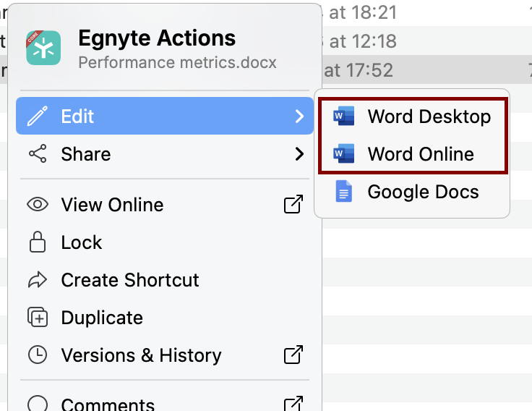The image size is (532, 411).
Task: Click external-link icon on View Online row
Action: tap(293, 204)
